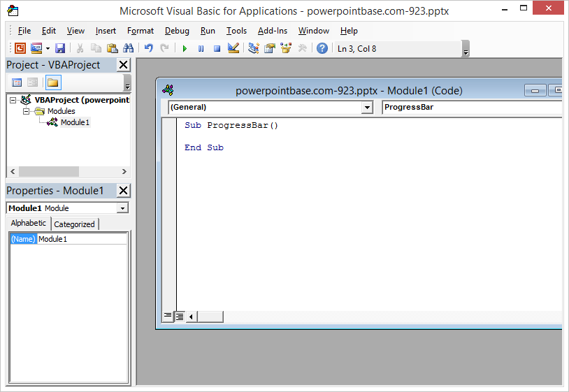This screenshot has width=569, height=392.
Task: Collapse the VBAProject tree node
Action: [13, 100]
